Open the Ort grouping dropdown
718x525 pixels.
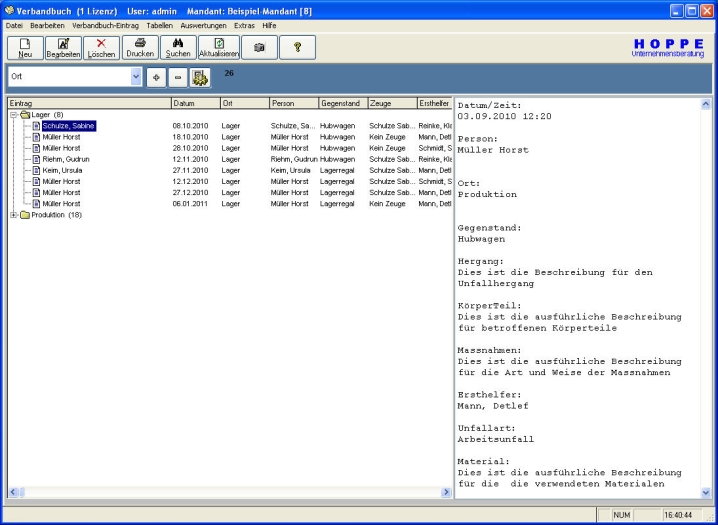click(x=136, y=77)
